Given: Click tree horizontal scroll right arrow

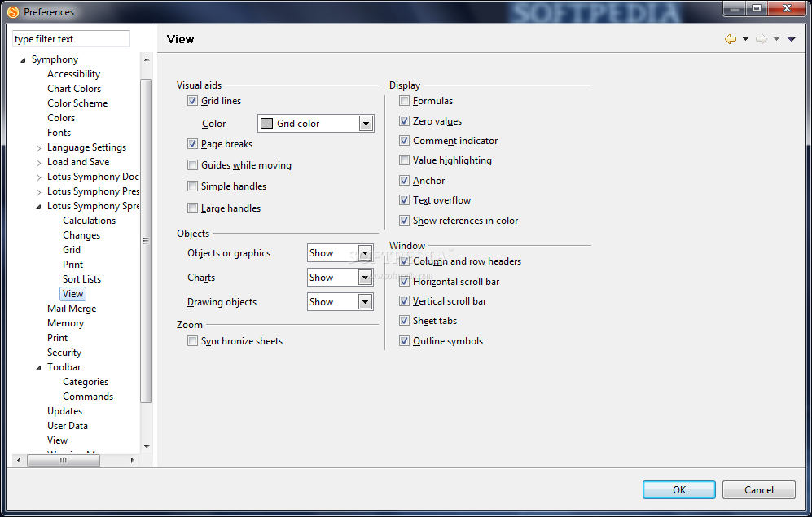Looking at the screenshot, I should tap(132, 460).
